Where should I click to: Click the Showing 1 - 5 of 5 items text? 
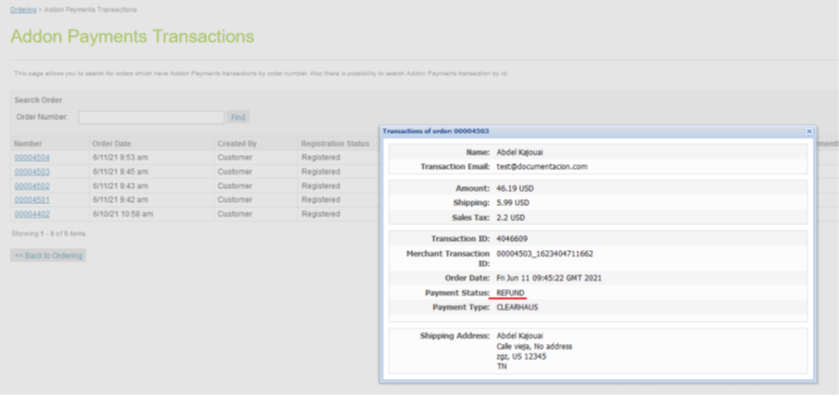pyautogui.click(x=49, y=234)
